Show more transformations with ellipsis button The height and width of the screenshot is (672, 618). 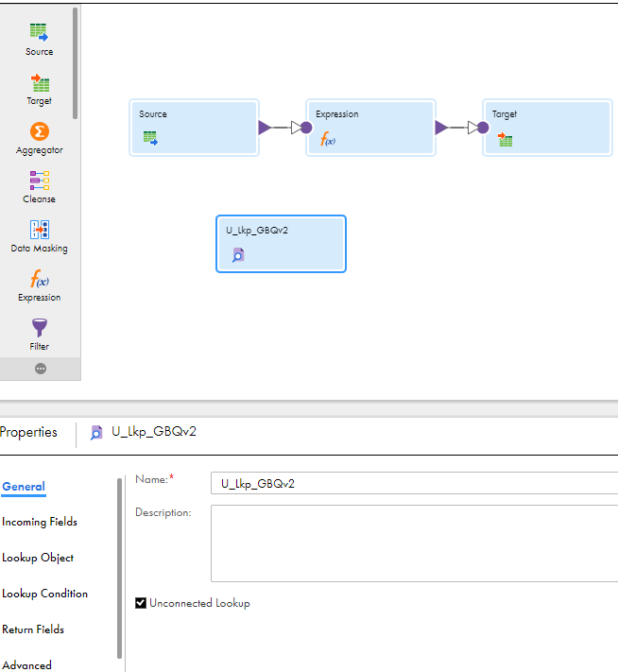pyautogui.click(x=41, y=369)
